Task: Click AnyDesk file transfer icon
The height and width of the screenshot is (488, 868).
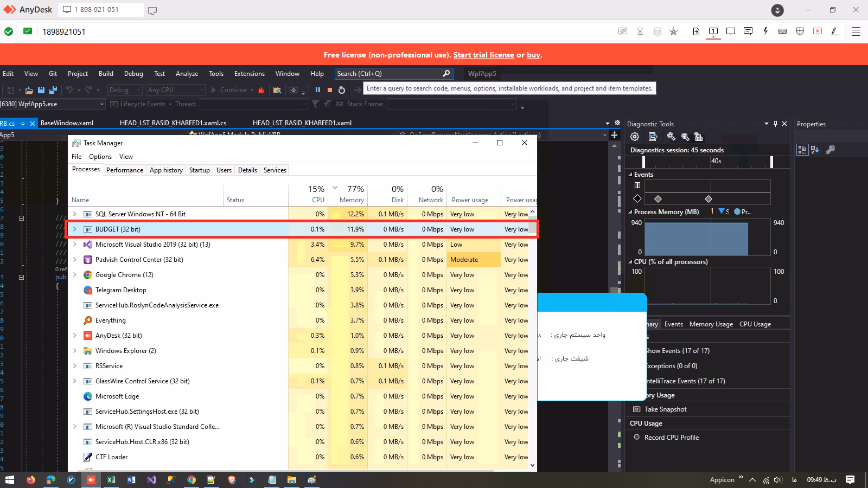Action: click(x=696, y=31)
